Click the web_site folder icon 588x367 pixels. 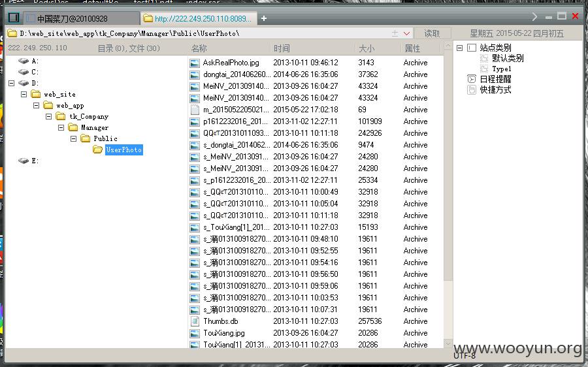(x=36, y=94)
